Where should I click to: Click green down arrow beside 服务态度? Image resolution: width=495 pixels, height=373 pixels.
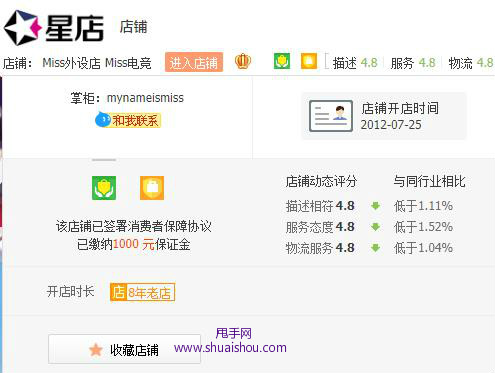pyautogui.click(x=375, y=227)
